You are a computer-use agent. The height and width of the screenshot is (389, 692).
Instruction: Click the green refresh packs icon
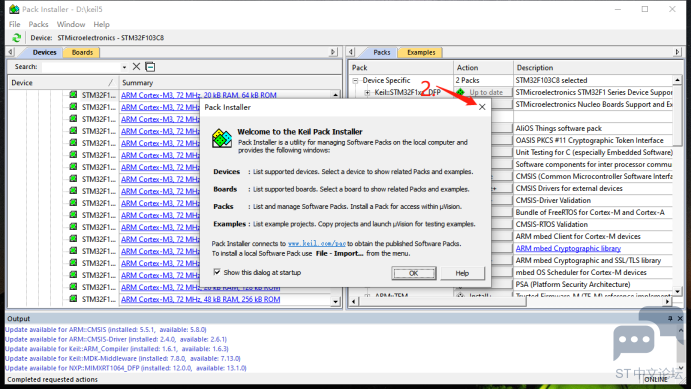(x=17, y=38)
